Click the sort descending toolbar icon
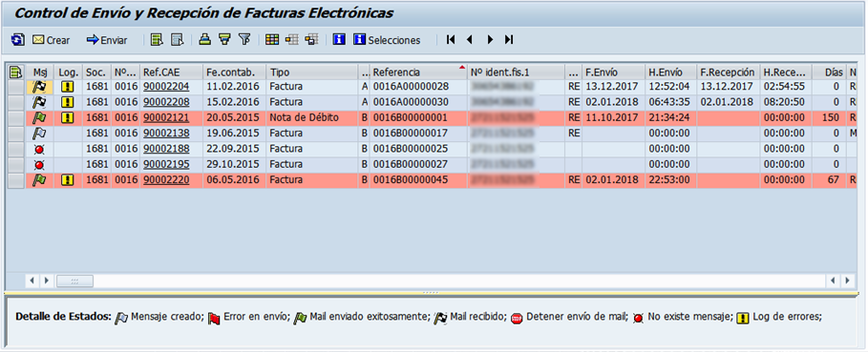 tap(224, 40)
